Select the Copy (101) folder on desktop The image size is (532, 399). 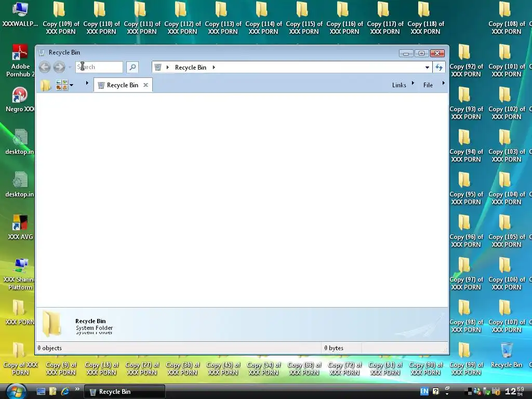pos(506,61)
